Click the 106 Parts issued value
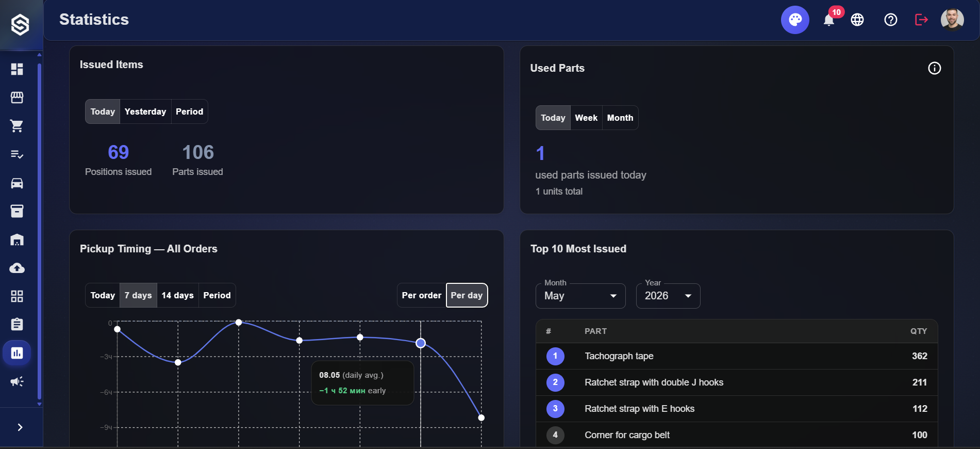The image size is (980, 449). [198, 152]
